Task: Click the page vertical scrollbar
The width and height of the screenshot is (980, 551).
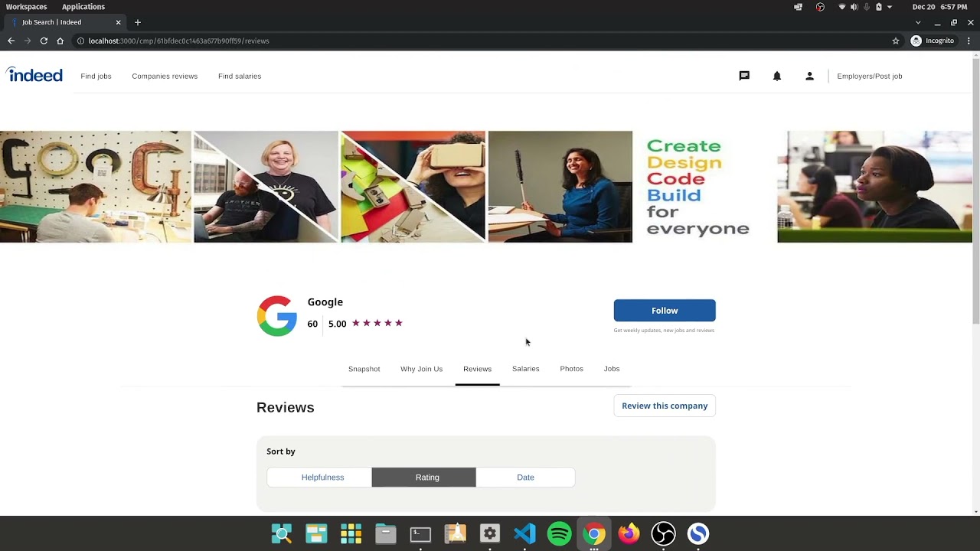Action: 975,191
